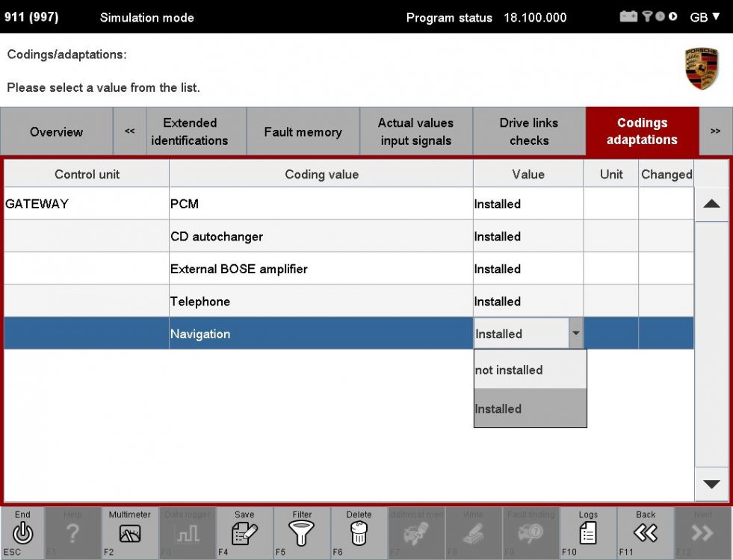
Task: Expand the Navigation value dropdown arrow
Action: click(x=575, y=334)
